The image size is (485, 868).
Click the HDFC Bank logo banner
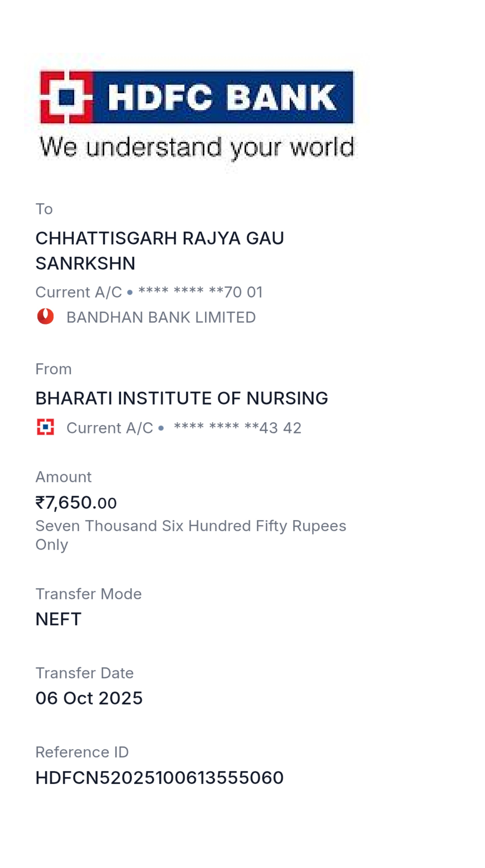(x=196, y=97)
